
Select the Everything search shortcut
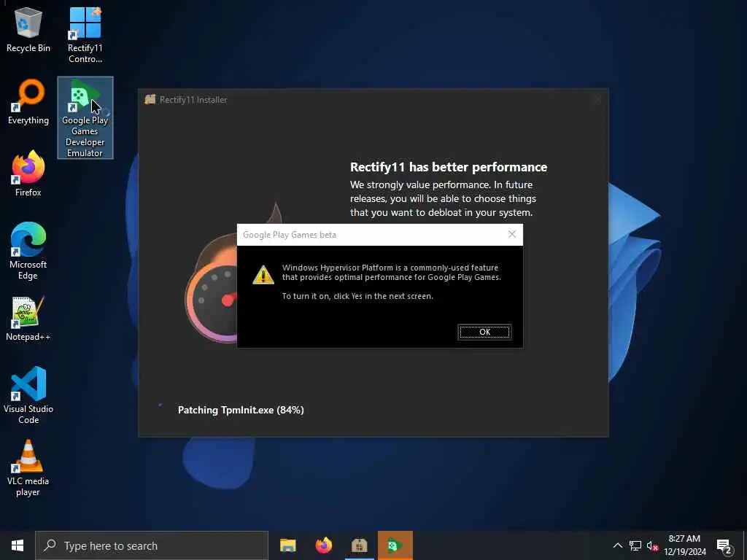[28, 102]
